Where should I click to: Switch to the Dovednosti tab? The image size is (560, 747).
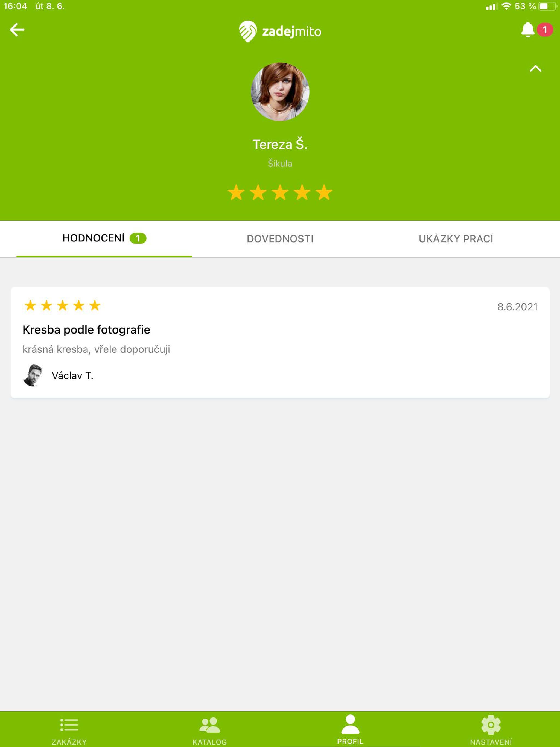[x=280, y=239]
